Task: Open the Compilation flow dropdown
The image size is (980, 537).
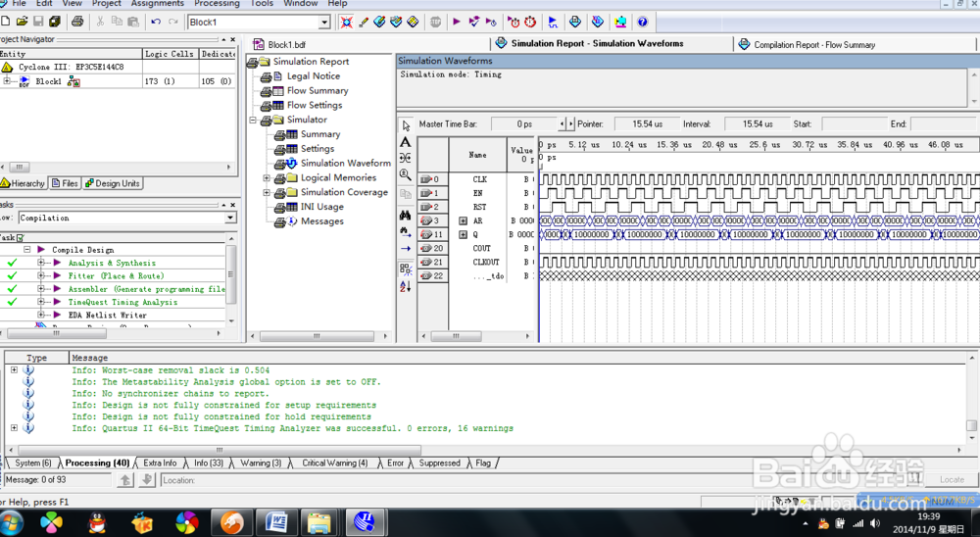Action: click(x=230, y=219)
